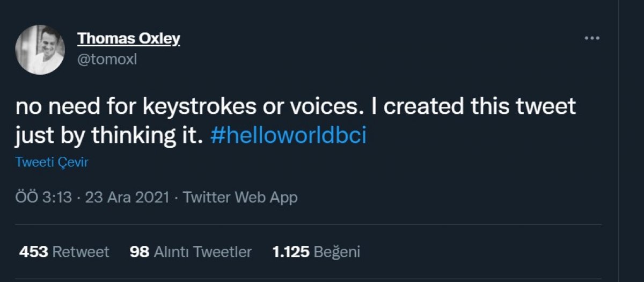Click the 98 quote count number
Image resolution: width=644 pixels, height=282 pixels.
[x=139, y=251]
